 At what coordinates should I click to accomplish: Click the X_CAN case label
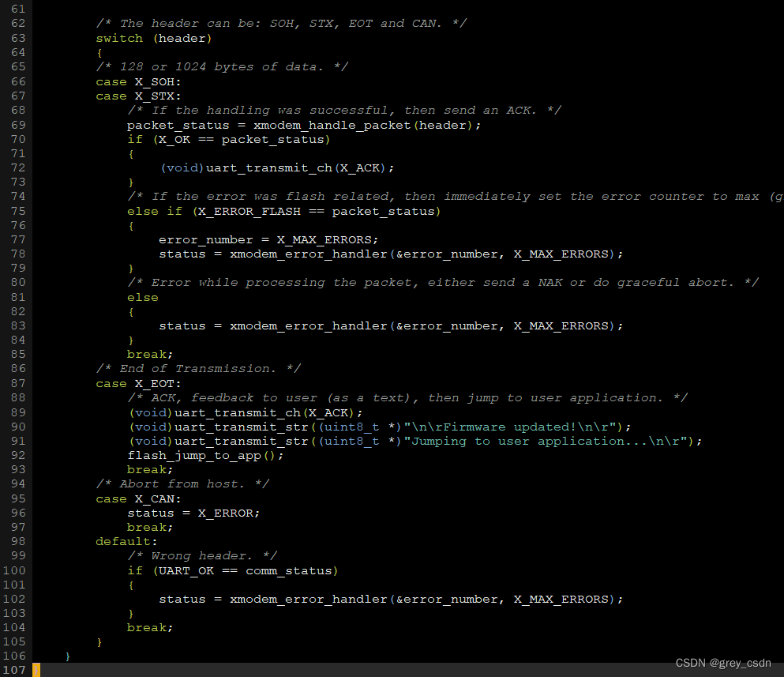(155, 498)
